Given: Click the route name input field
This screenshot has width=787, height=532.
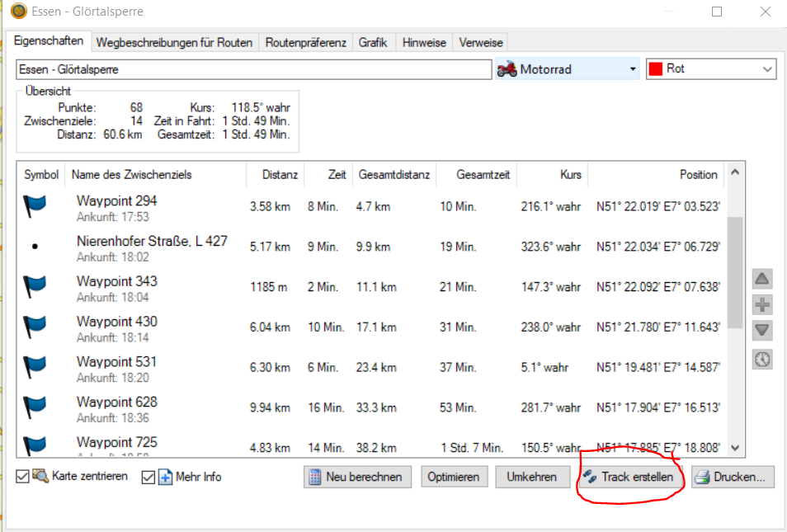Looking at the screenshot, I should click(254, 70).
